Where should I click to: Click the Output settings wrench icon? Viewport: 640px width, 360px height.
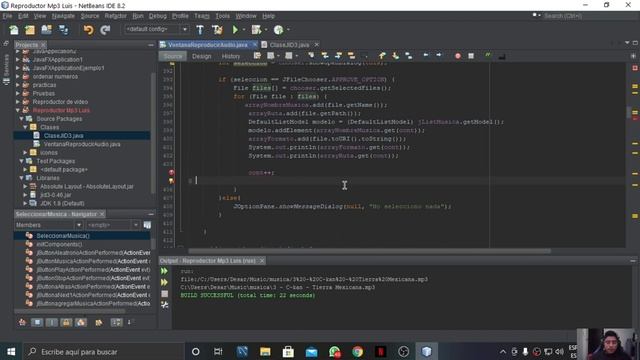[x=164, y=305]
